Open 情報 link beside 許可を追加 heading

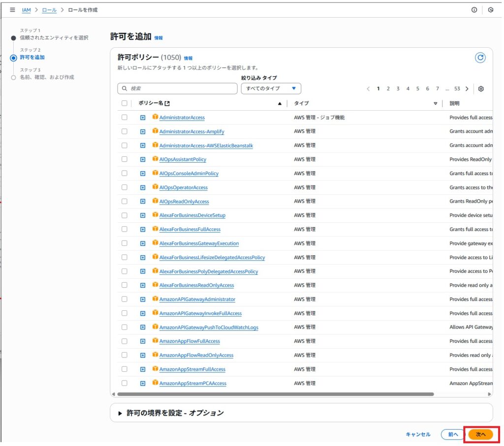(x=158, y=38)
